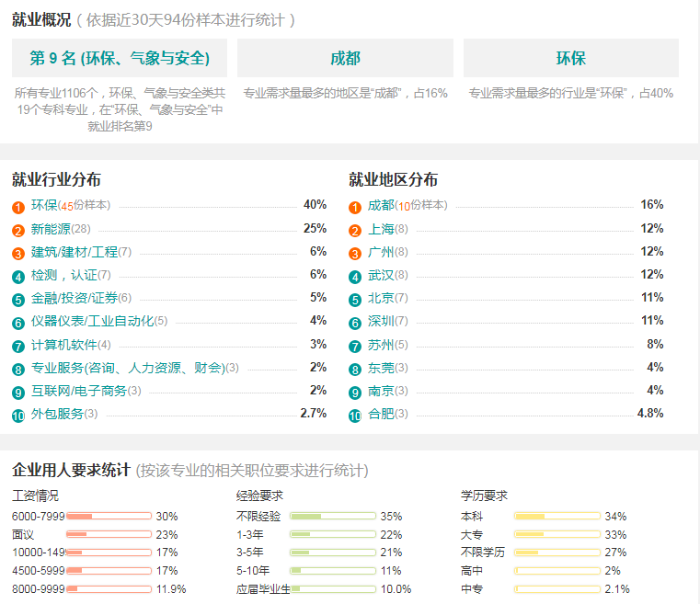Click the rank 1 badge beside 成都
Screen dimensions: 700x604
(x=355, y=208)
